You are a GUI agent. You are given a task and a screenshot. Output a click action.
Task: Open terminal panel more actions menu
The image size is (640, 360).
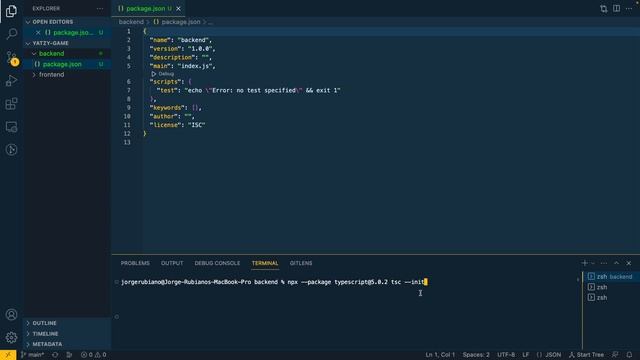604,263
